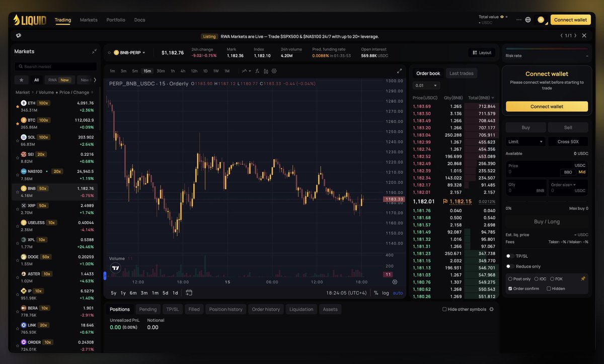Check the Hidden order checkbox

pos(549,289)
